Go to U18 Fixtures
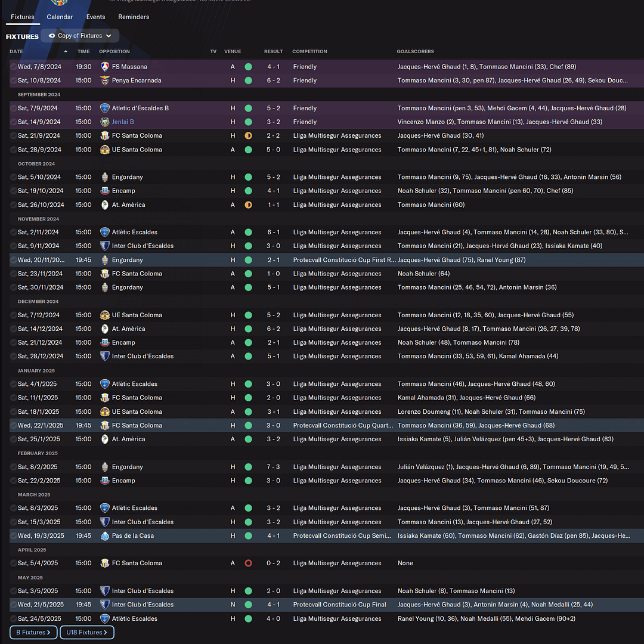Viewport: 644px width, 644px height. click(86, 632)
